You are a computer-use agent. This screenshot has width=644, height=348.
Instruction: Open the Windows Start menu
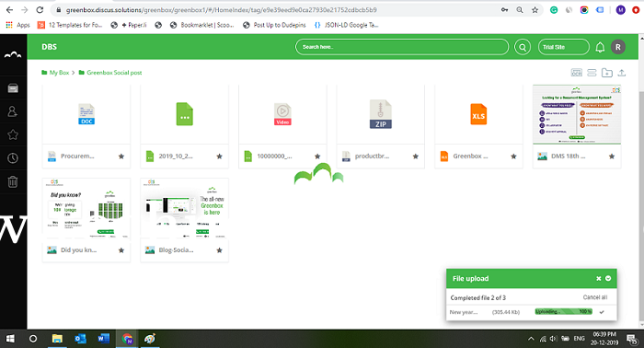10,339
